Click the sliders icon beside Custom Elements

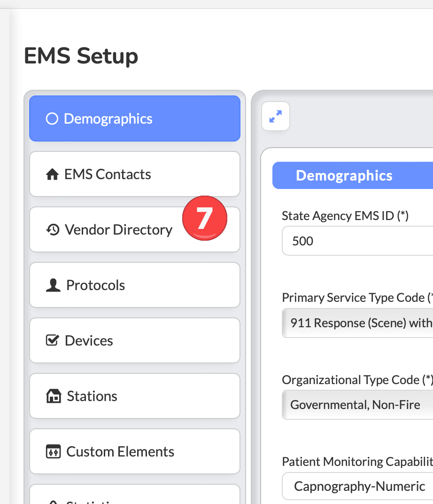click(53, 452)
